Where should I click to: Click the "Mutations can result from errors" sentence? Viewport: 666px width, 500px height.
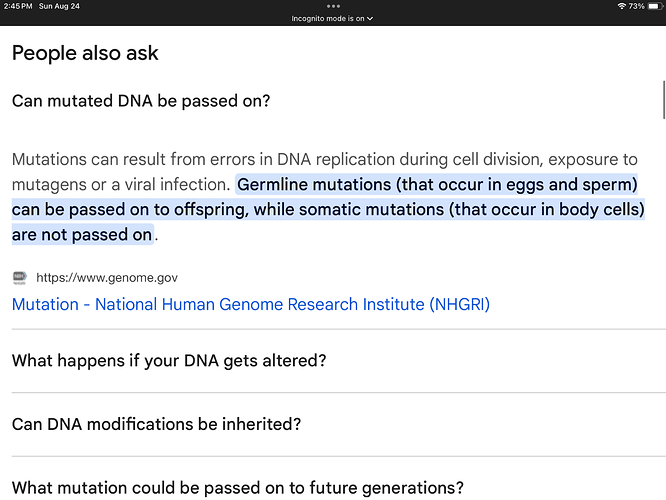[325, 160]
